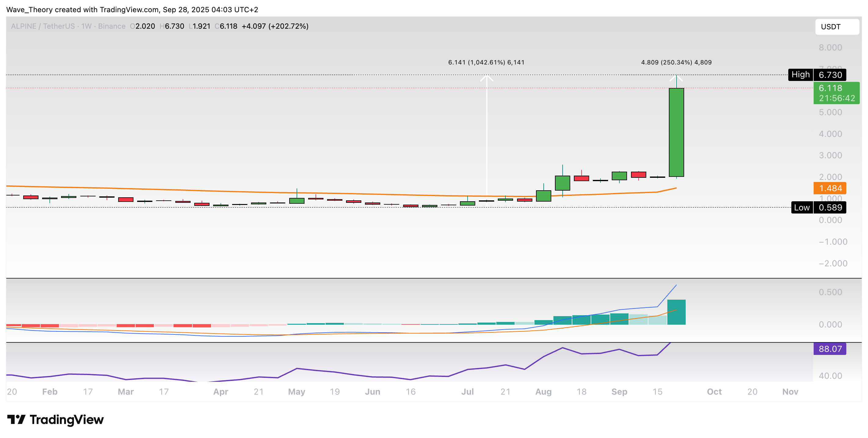
Task: Click the red candle in early March
Action: (126, 199)
